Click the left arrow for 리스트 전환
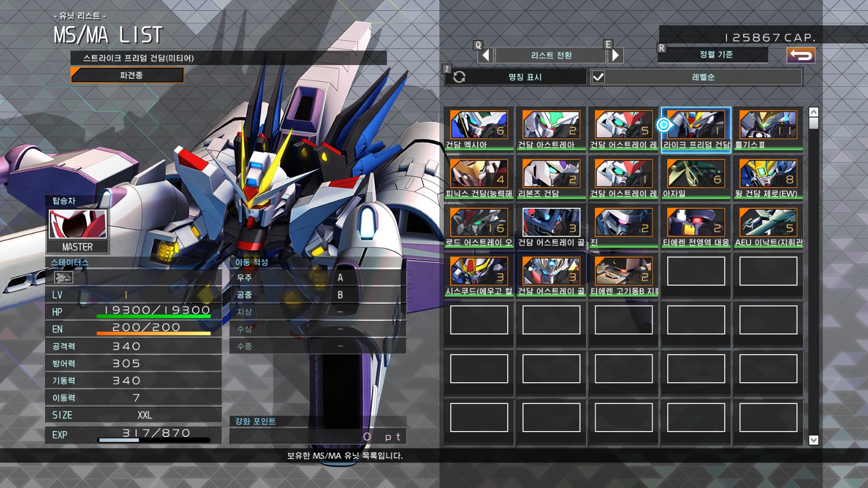The width and height of the screenshot is (868, 488). tap(486, 55)
